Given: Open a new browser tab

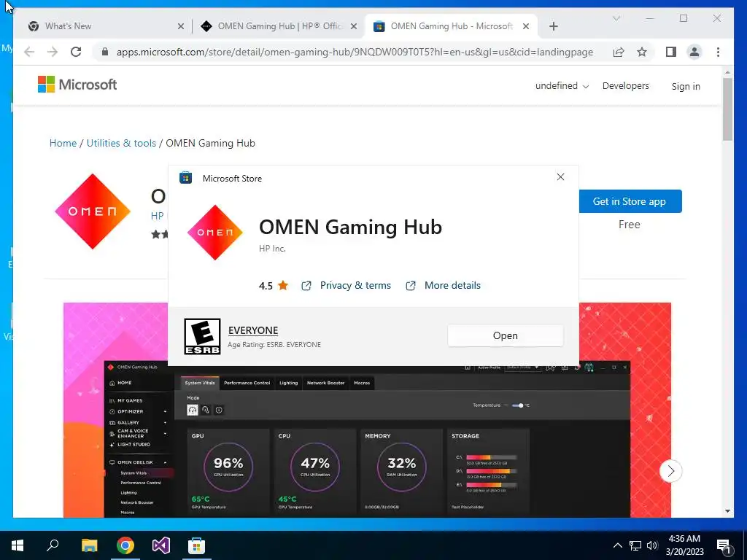Looking at the screenshot, I should (553, 27).
